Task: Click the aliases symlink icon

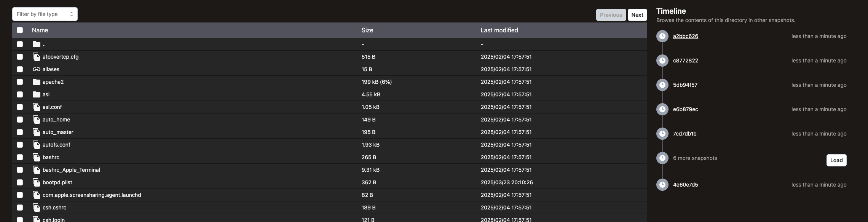Action: (37, 69)
